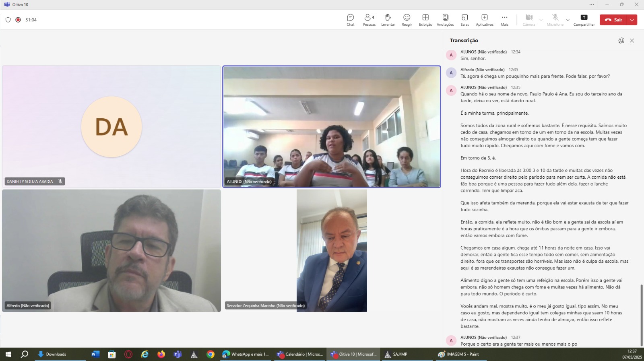Switch to Calendário Microsoft Teams window
This screenshot has width=644, height=361.
tap(300, 354)
